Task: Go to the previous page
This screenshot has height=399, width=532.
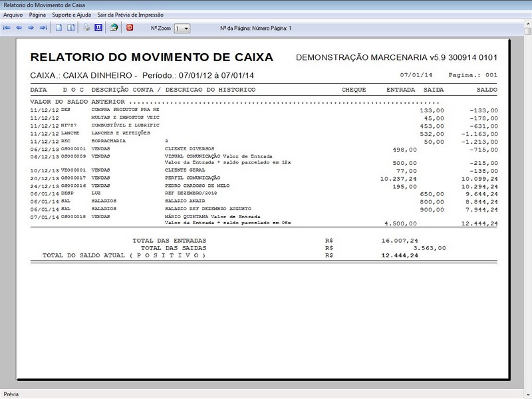Action: pyautogui.click(x=19, y=27)
